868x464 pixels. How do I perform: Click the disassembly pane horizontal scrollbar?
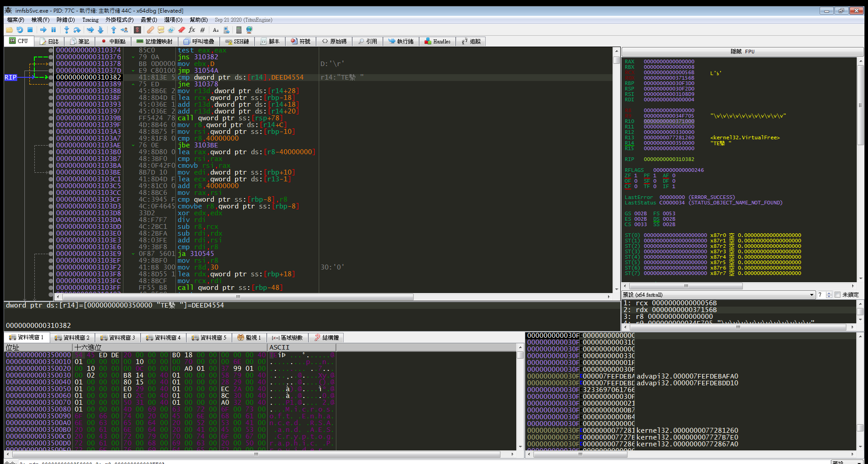(x=238, y=297)
